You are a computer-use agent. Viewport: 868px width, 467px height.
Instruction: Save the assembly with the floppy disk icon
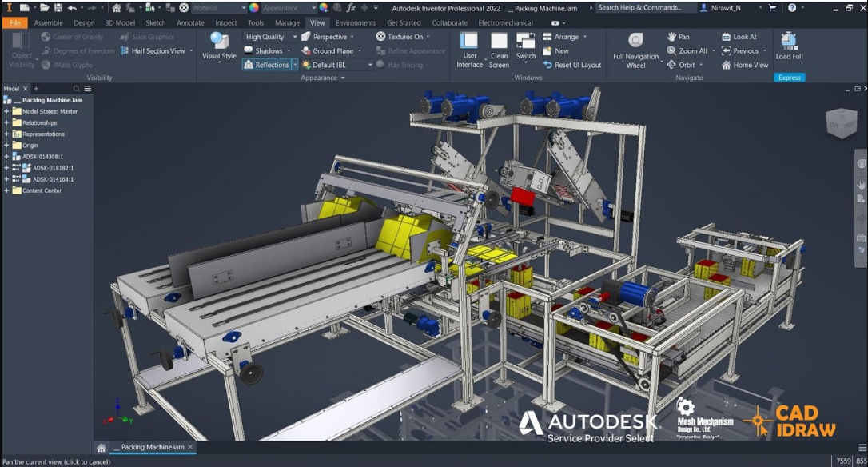58,8
